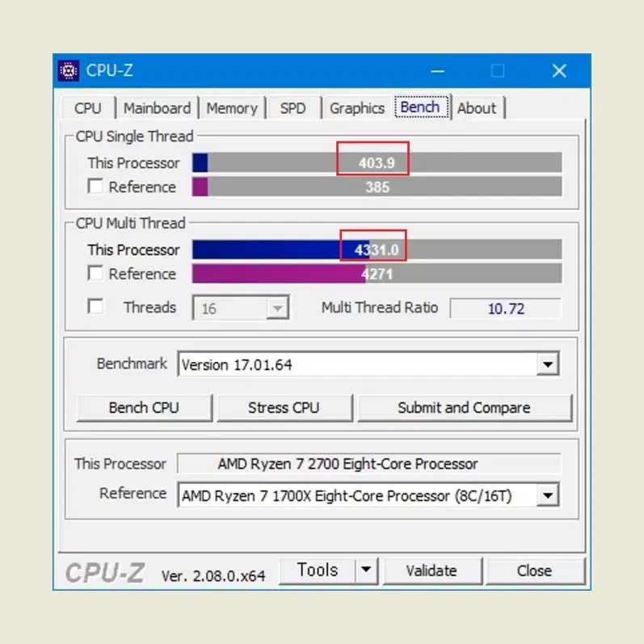Screen dimensions: 644x644
Task: Toggle the Threads checkbox
Action: (95, 306)
